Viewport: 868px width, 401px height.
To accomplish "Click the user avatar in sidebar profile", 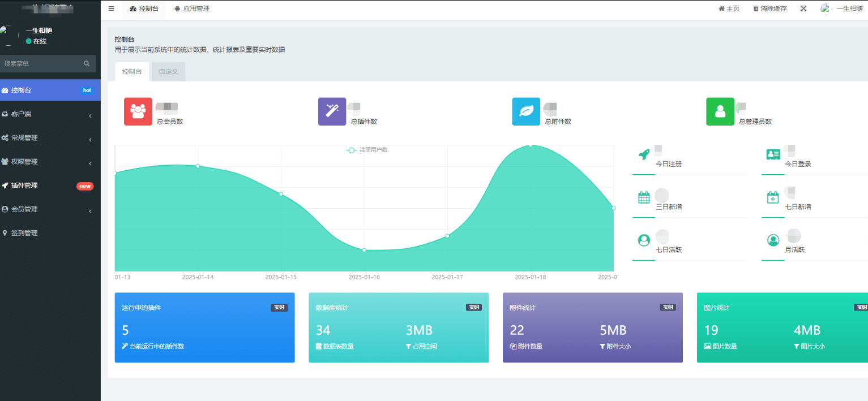I will coord(9,36).
